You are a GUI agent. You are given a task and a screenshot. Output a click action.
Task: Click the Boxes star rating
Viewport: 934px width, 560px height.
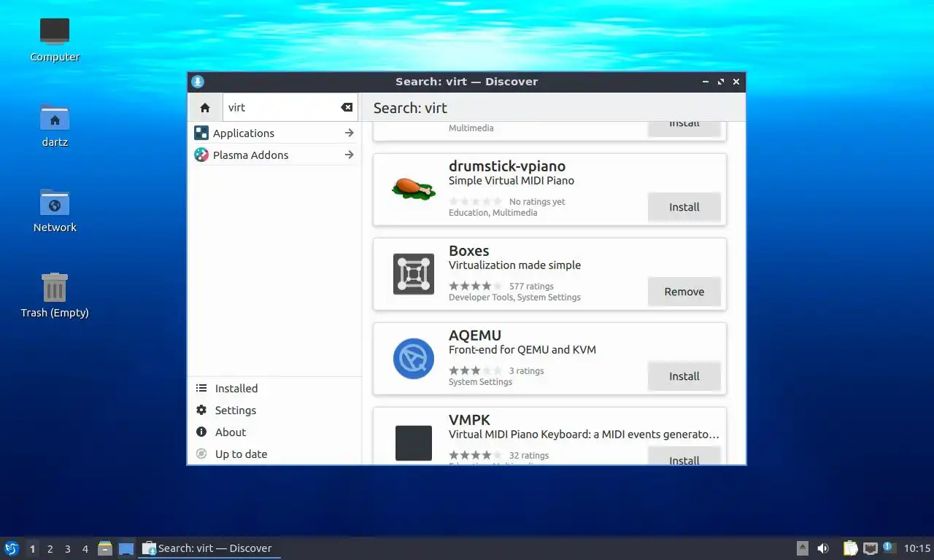pos(475,286)
